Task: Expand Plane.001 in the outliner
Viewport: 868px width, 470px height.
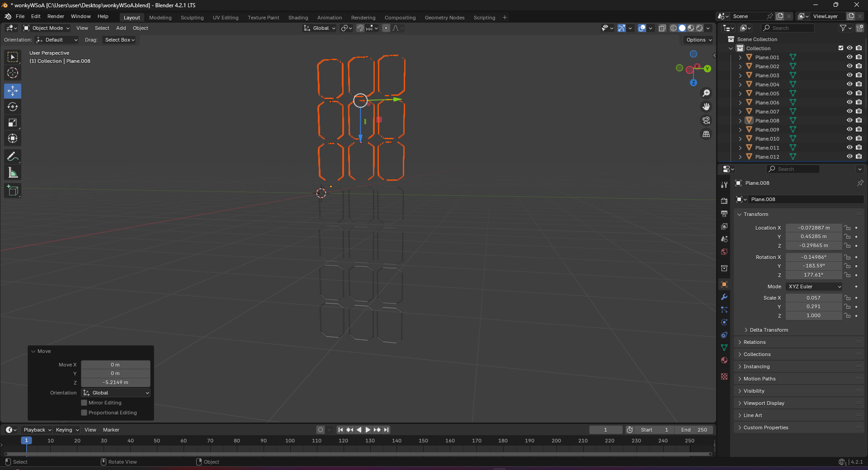Action: [x=740, y=57]
